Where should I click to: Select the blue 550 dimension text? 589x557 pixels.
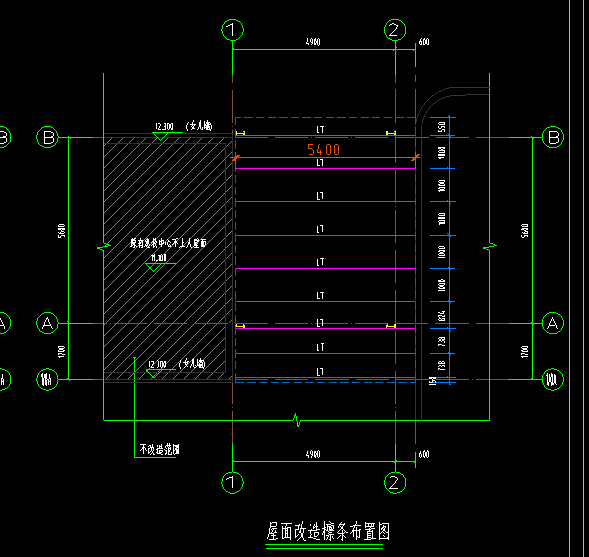click(442, 127)
